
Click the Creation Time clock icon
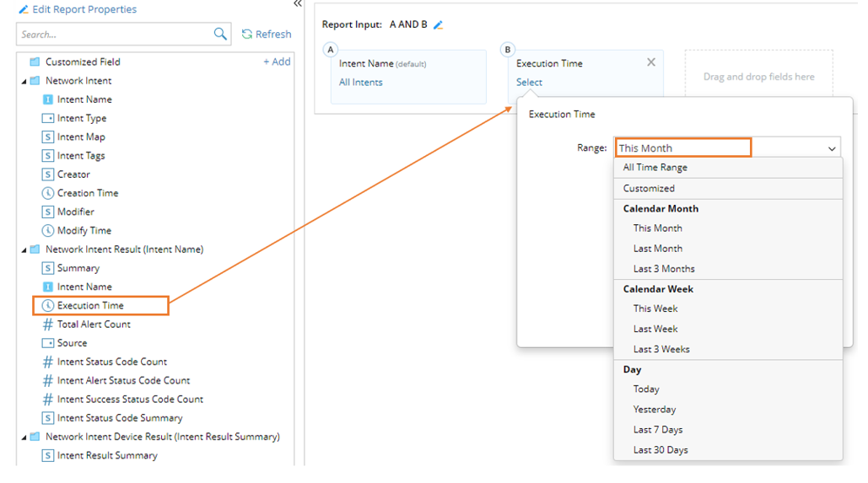[x=48, y=193]
